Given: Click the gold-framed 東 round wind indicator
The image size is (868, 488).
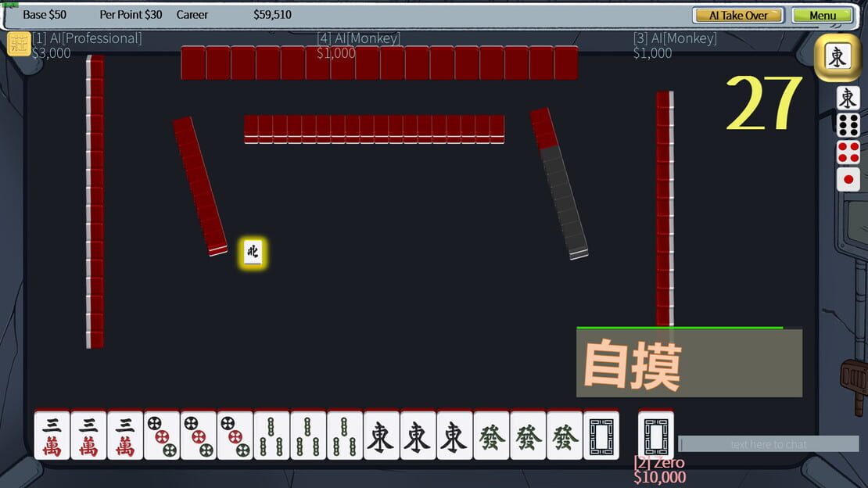Looking at the screenshot, I should [837, 56].
